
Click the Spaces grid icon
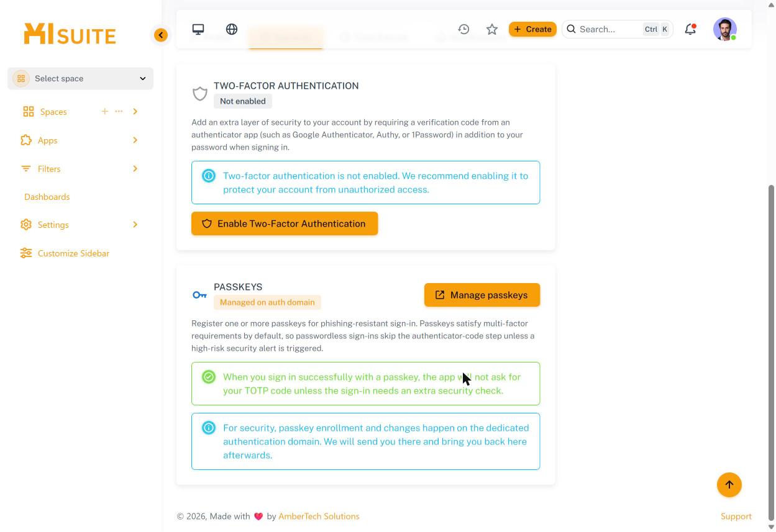pos(29,112)
